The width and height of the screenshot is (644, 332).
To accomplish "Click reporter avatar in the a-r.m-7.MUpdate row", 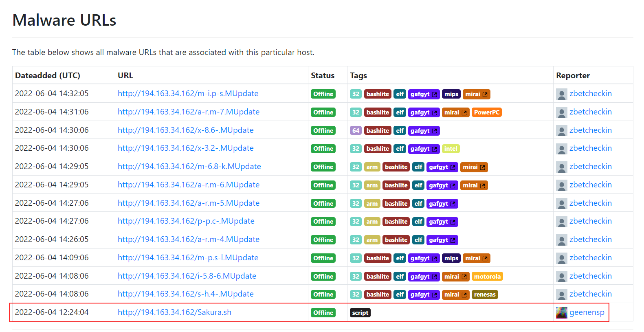I will point(562,112).
